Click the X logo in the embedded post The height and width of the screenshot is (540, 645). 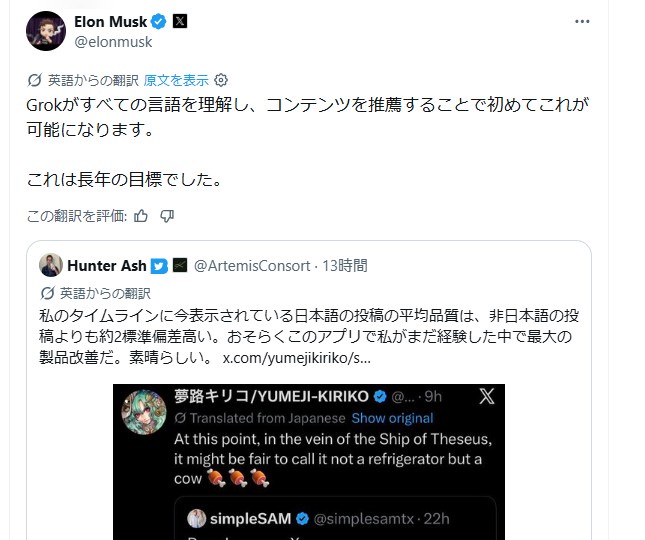click(486, 397)
